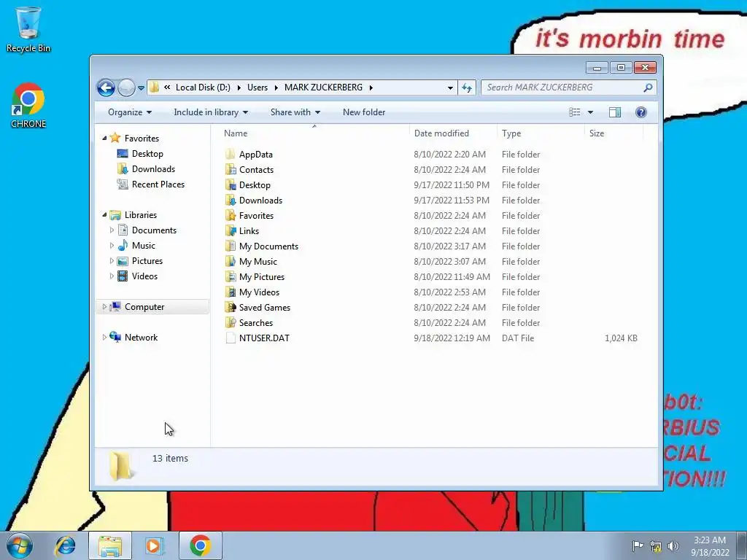Select the Searches folder icon
Viewport: 747px width, 560px height.
231,322
